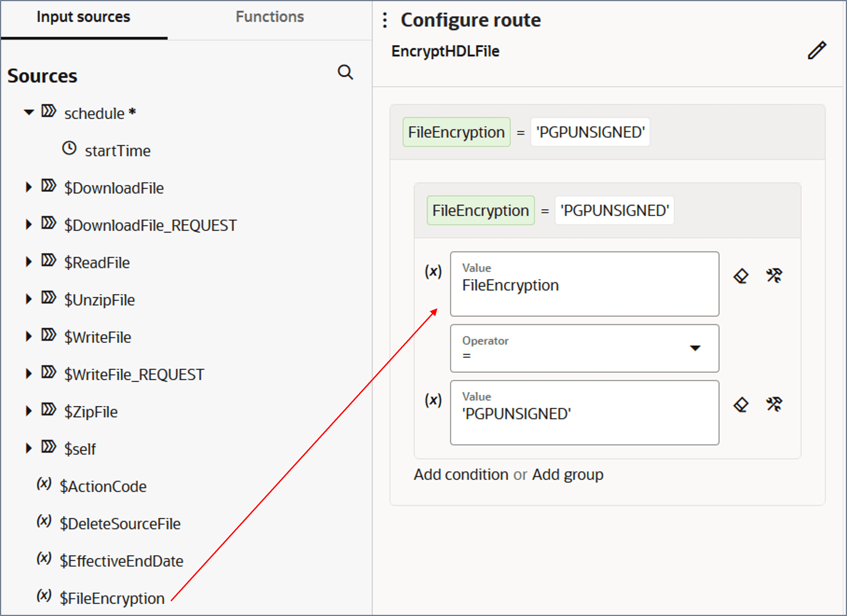Select the $FileEncryption variable in Sources
Screen dimensions: 847x616
(112, 598)
